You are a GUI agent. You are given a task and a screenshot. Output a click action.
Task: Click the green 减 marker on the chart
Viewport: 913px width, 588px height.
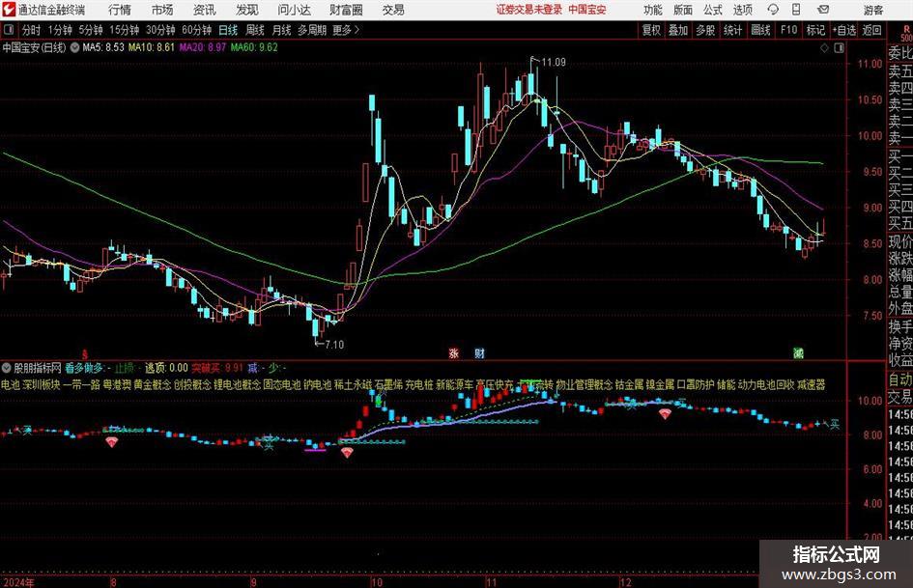[x=798, y=352]
